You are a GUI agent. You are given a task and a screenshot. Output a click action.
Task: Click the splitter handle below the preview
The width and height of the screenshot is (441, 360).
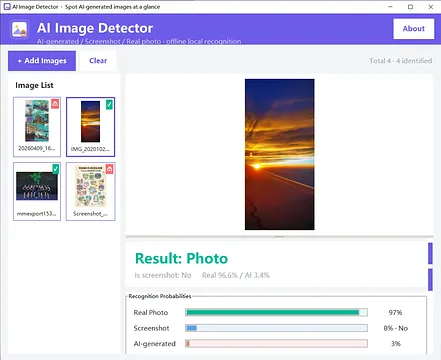pyautogui.click(x=279, y=237)
